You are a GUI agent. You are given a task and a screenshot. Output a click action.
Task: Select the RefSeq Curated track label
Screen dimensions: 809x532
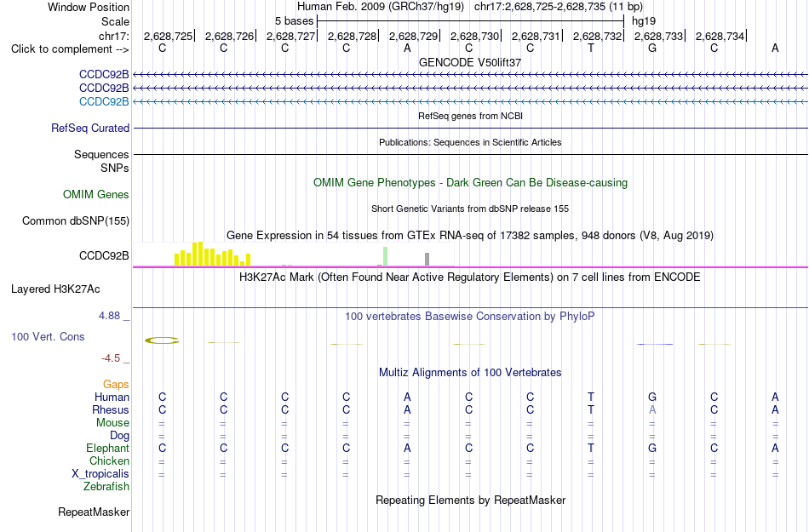(90, 128)
